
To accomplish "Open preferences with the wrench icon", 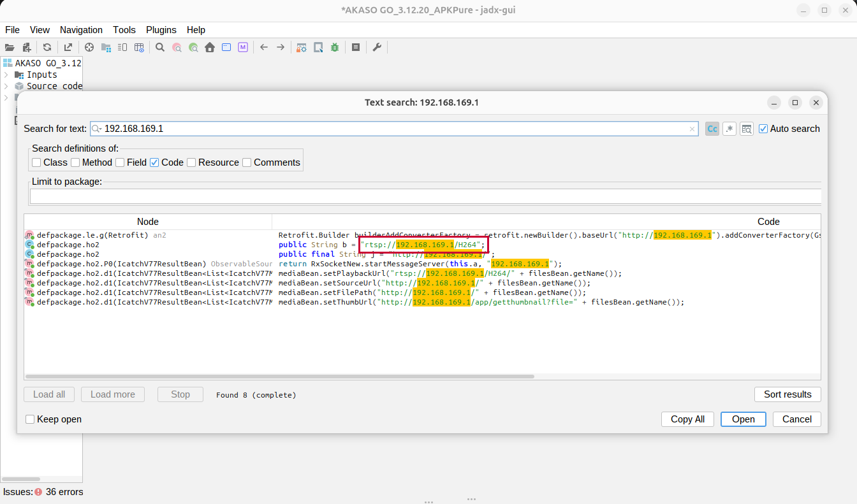I will [377, 47].
